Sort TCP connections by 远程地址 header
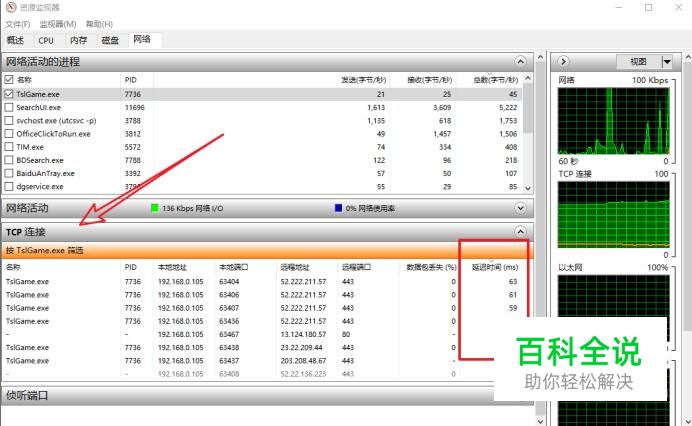The height and width of the screenshot is (426, 692). click(295, 268)
